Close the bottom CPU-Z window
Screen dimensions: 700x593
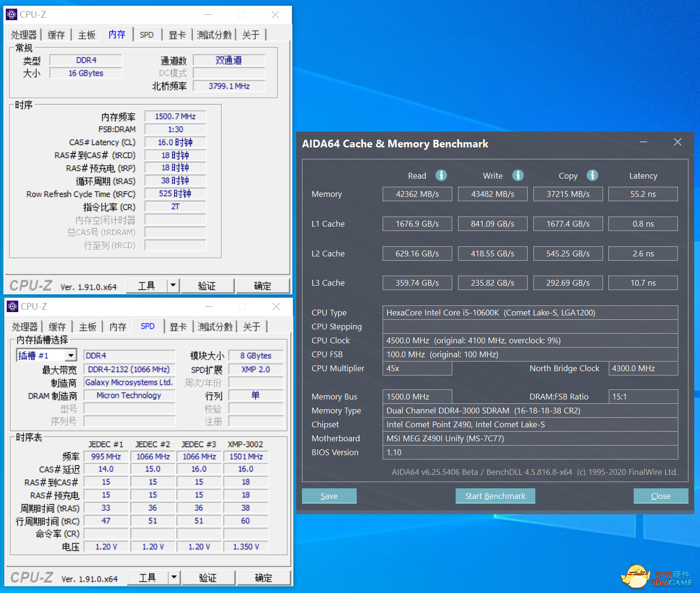277,306
